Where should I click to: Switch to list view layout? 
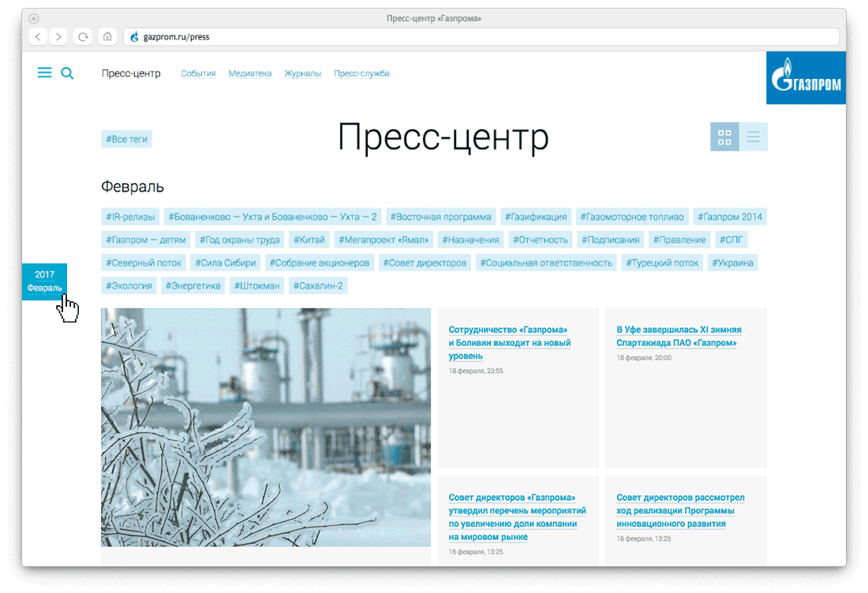coord(754,137)
